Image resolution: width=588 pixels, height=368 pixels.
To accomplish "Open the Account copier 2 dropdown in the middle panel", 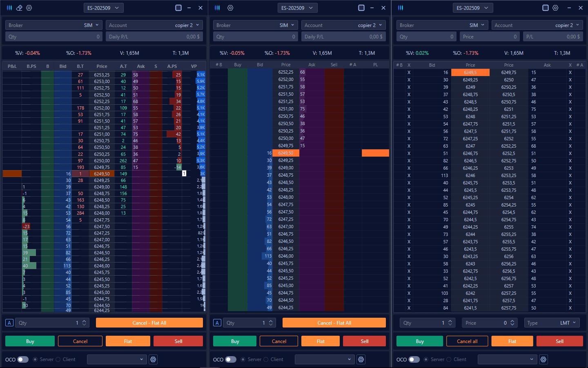I will click(343, 25).
